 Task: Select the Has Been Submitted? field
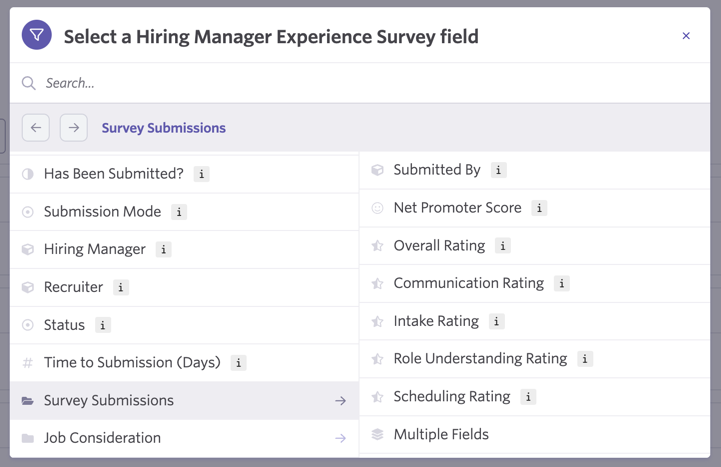[x=184, y=174]
